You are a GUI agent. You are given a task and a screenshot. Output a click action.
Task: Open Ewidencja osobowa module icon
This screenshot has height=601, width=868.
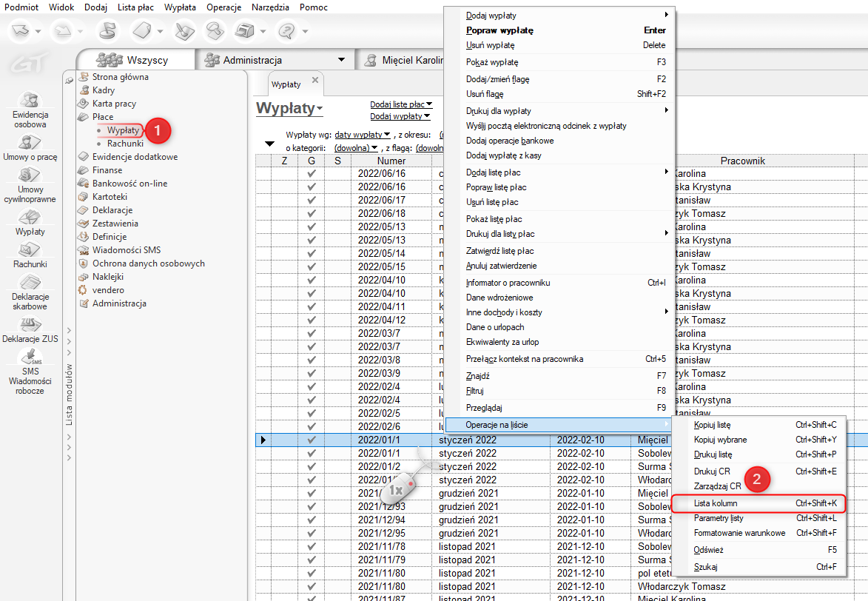[30, 101]
